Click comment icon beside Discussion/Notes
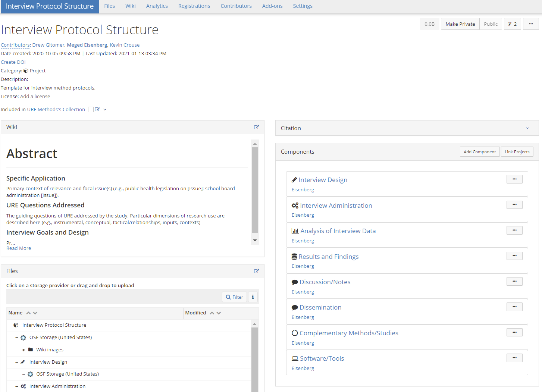542x392 pixels. tap(295, 282)
